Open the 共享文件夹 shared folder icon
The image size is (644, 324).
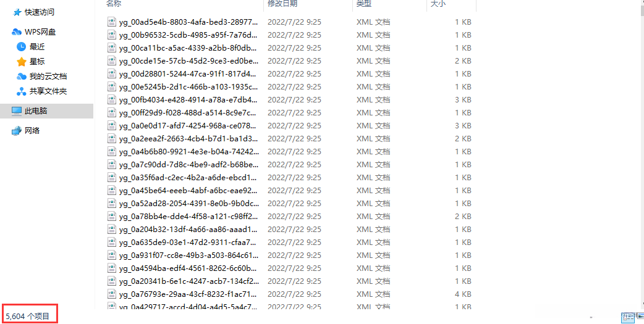pos(22,91)
